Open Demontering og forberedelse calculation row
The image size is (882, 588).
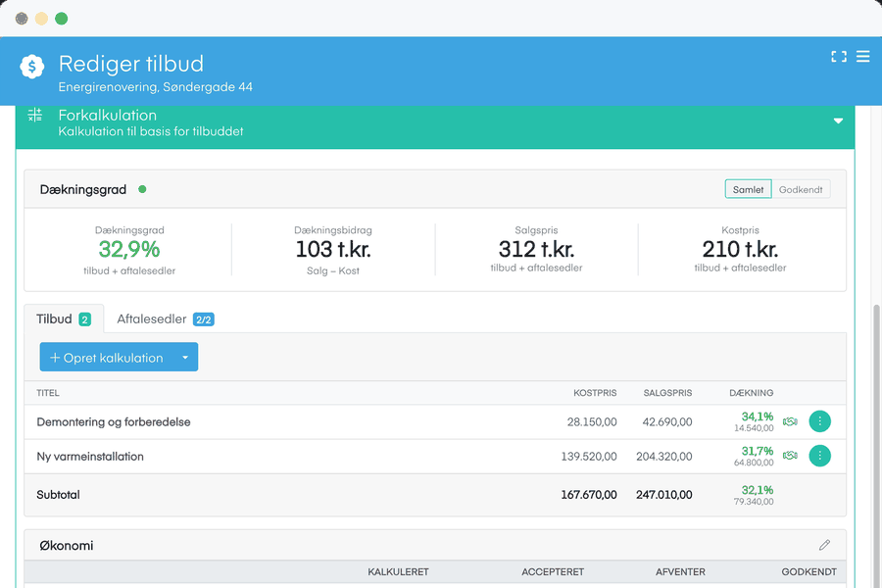click(435, 422)
